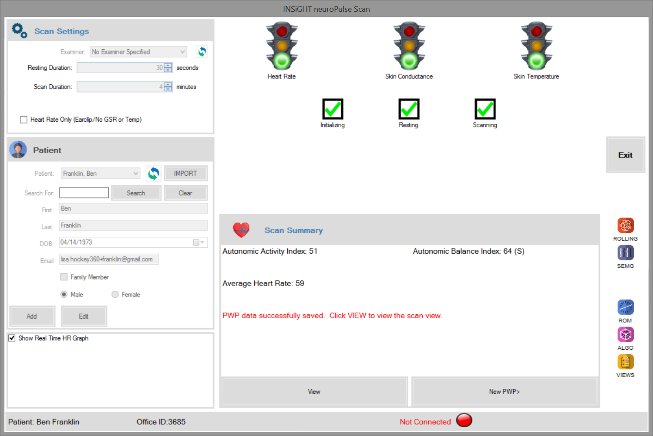Screen dimensions: 653x436
Task: Select the Female radio button
Action: tap(115, 294)
